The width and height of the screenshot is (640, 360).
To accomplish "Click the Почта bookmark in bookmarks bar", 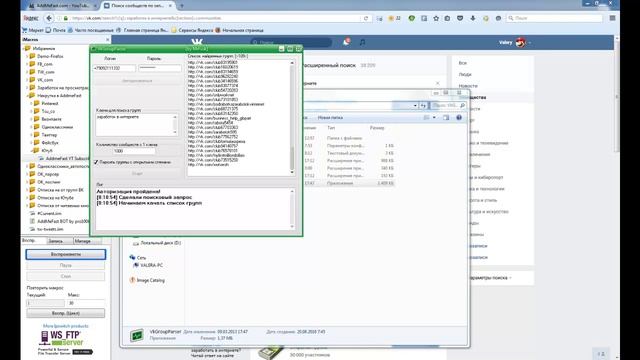I will pos(56,30).
